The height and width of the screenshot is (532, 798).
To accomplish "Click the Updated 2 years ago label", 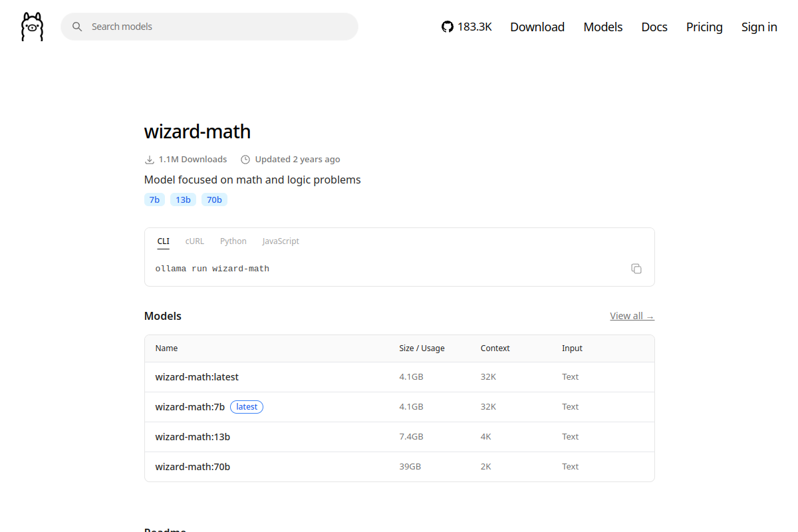I will coord(297,160).
